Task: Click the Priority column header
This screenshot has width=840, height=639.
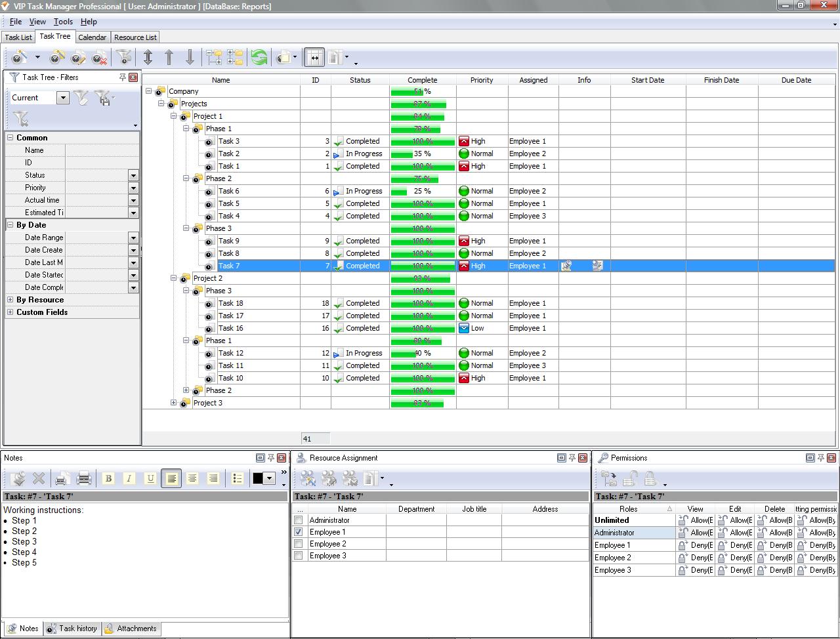Action: 481,80
